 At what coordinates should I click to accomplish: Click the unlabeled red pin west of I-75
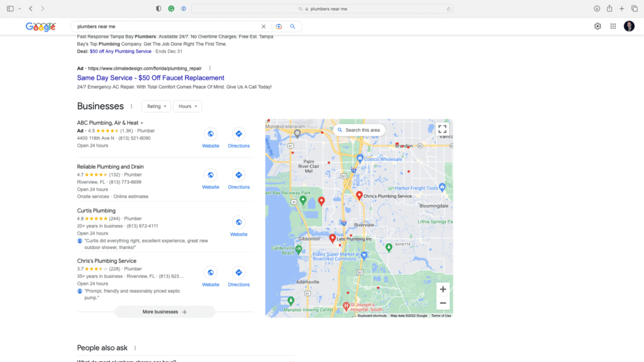[x=321, y=201]
